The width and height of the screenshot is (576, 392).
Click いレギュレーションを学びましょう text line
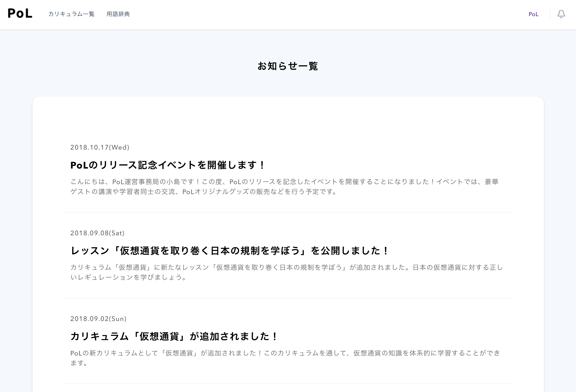click(x=128, y=277)
